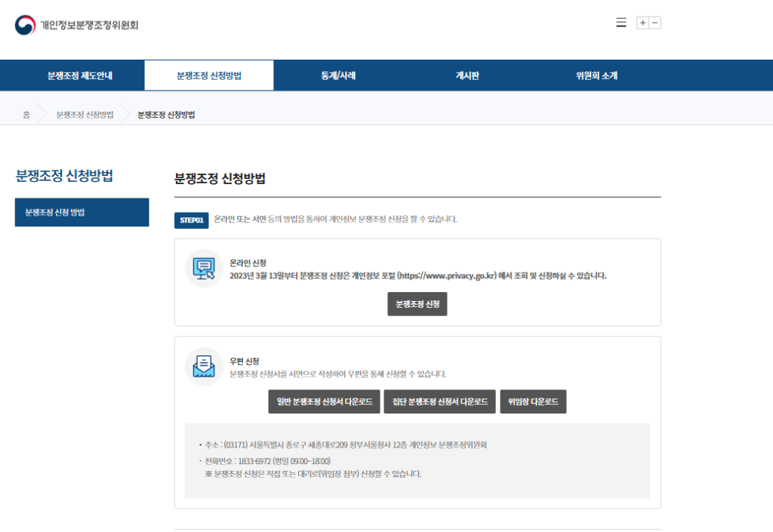Viewport: 773px width, 532px height.
Task: Click the sidebar title 분쟁조정 신청방법
Action: click(x=64, y=176)
